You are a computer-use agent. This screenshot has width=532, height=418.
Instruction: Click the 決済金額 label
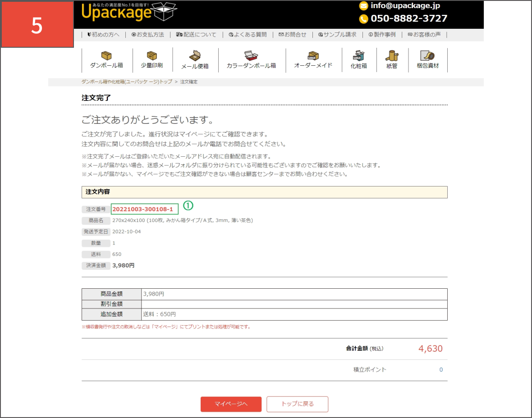pyautogui.click(x=96, y=265)
